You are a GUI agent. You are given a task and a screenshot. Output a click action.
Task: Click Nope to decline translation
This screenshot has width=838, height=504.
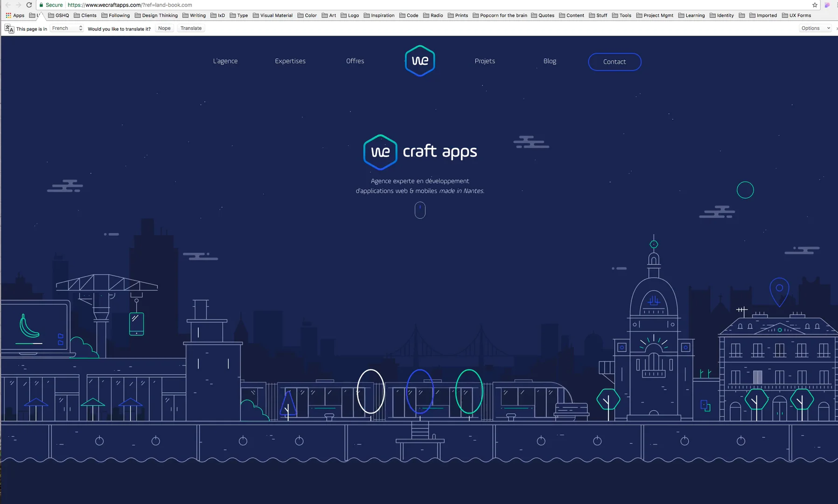[x=164, y=28]
